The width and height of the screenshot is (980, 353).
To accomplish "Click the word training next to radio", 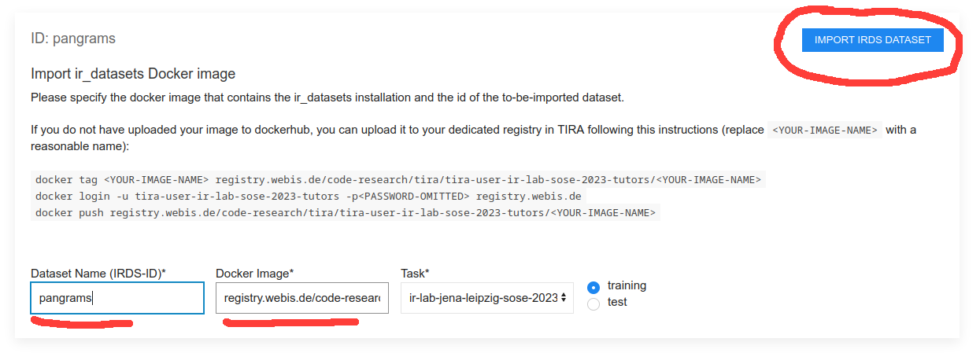I will (627, 285).
